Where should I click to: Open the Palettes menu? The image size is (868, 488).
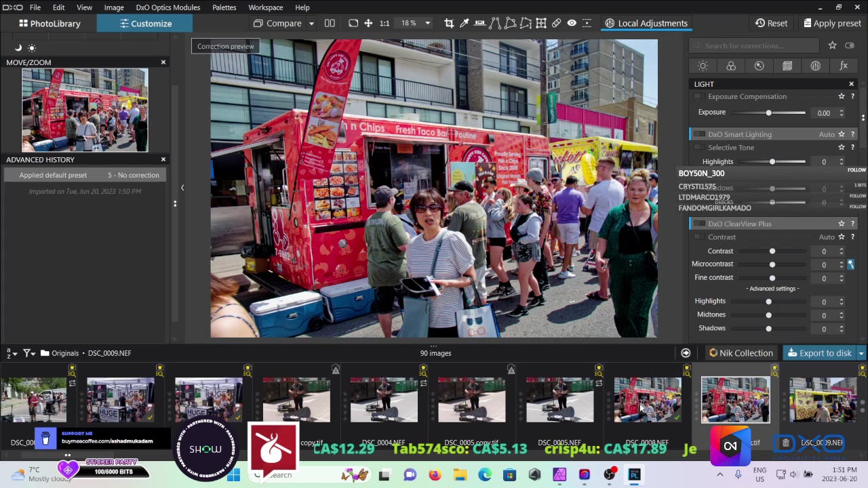[224, 7]
